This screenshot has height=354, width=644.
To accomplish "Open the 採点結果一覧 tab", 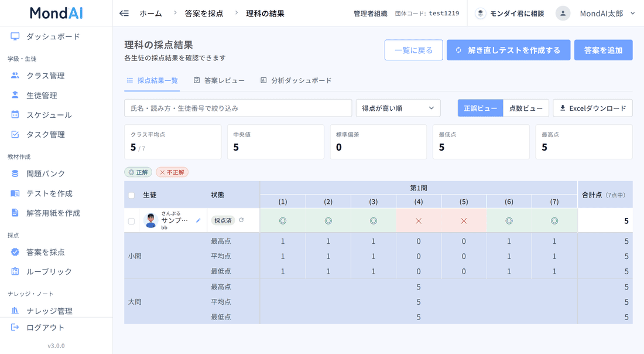I will click(x=152, y=80).
